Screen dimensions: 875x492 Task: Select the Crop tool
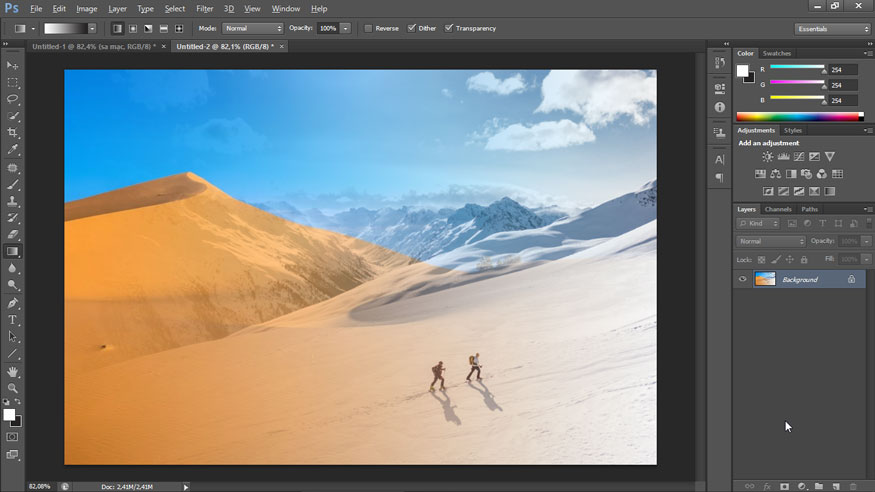pos(13,133)
